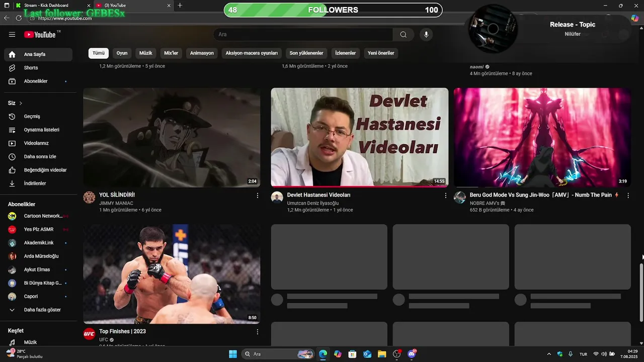Switch to the Stream - Kick Dashboard tab
Image resolution: width=644 pixels, height=362 pixels.
[x=52, y=6]
